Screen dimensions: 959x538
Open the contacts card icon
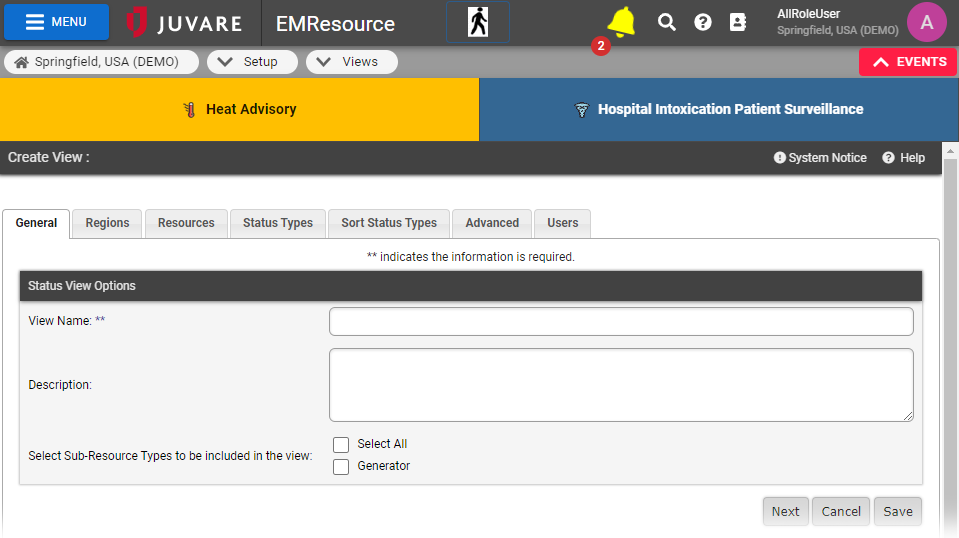click(x=738, y=23)
